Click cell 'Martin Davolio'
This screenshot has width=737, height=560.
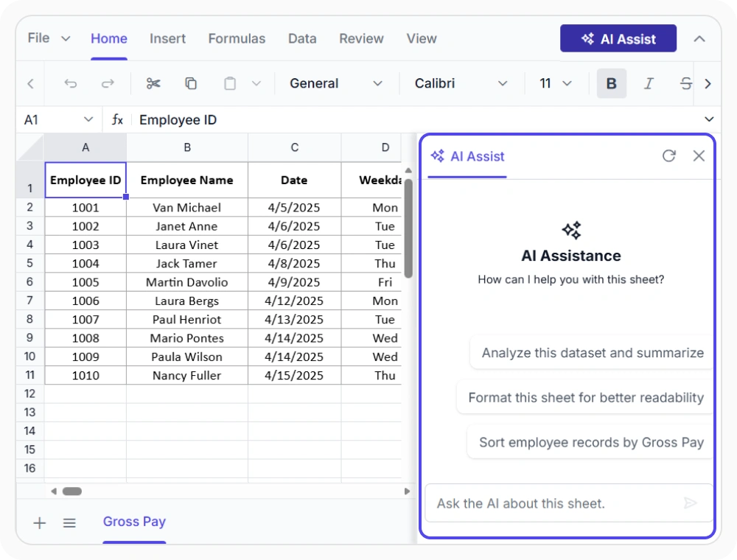[x=187, y=282]
